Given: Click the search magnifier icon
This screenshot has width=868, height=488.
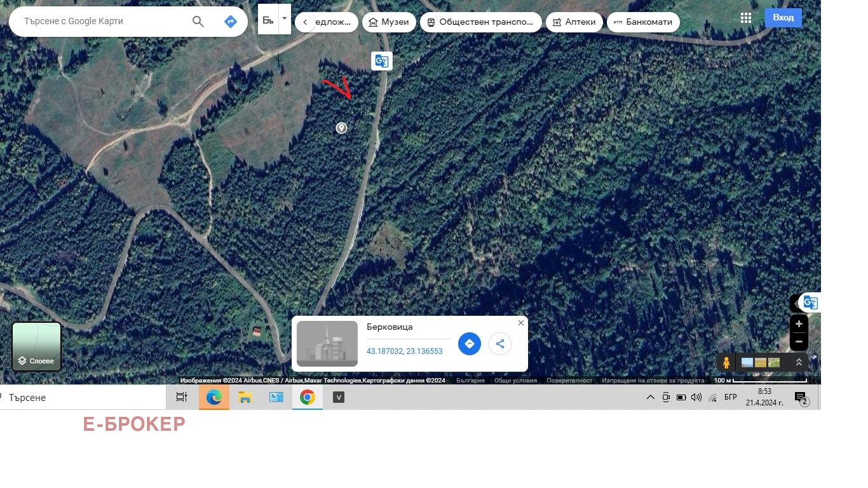Looking at the screenshot, I should coord(198,22).
